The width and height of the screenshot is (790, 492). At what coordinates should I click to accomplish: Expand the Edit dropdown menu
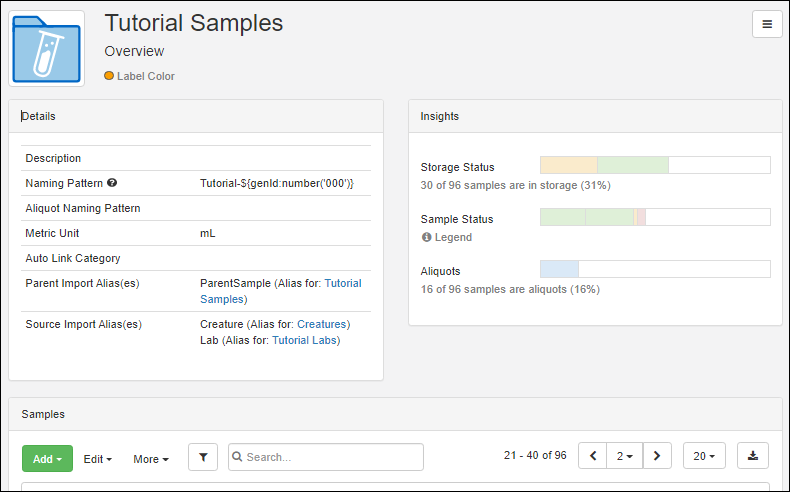(x=98, y=459)
